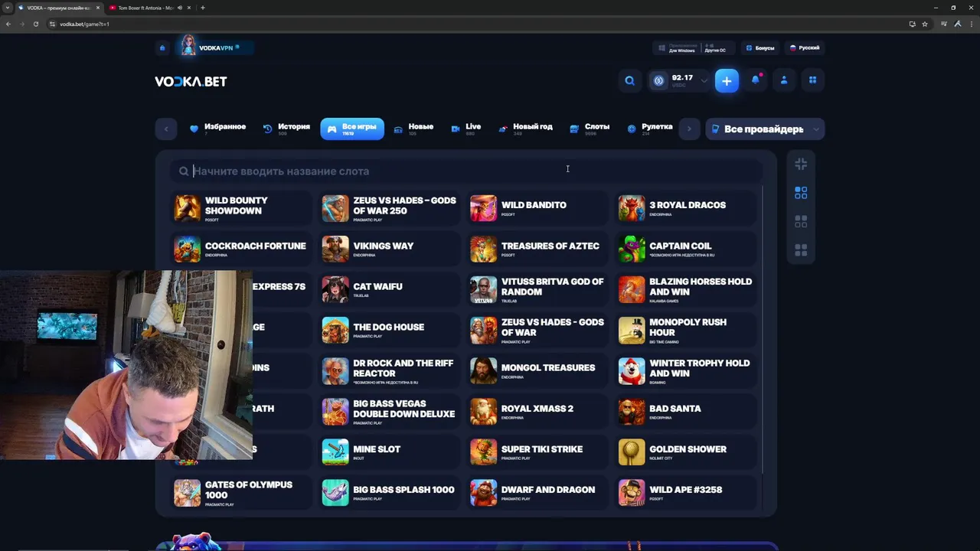Click the game list vertical scrollbar

click(x=763, y=329)
